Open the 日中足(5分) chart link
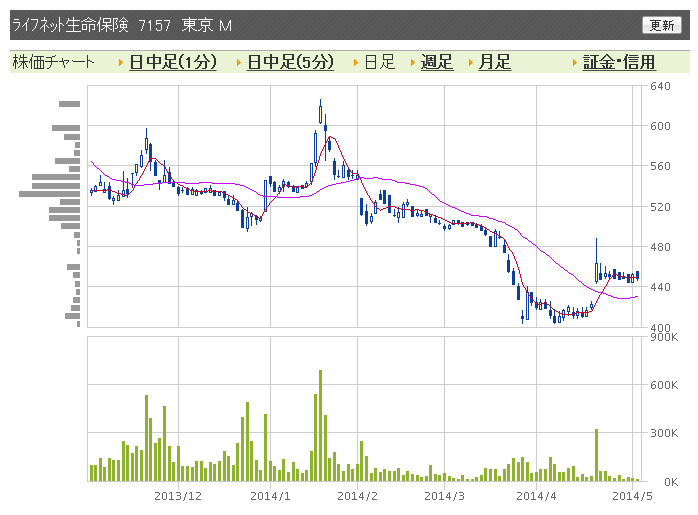The image size is (698, 515). point(290,62)
